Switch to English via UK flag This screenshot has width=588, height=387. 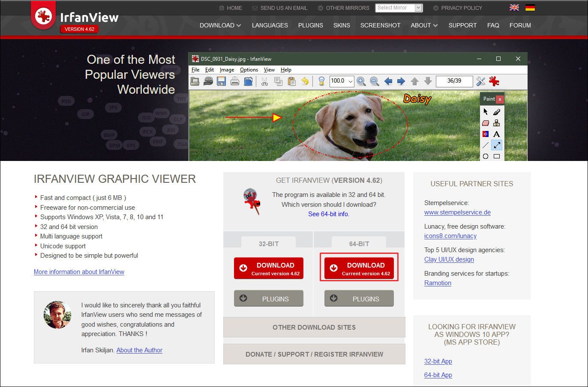point(514,8)
